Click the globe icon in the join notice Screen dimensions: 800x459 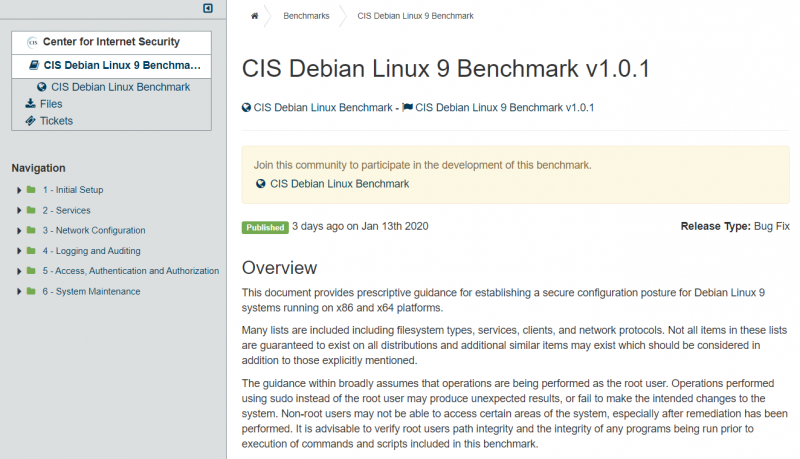(261, 184)
